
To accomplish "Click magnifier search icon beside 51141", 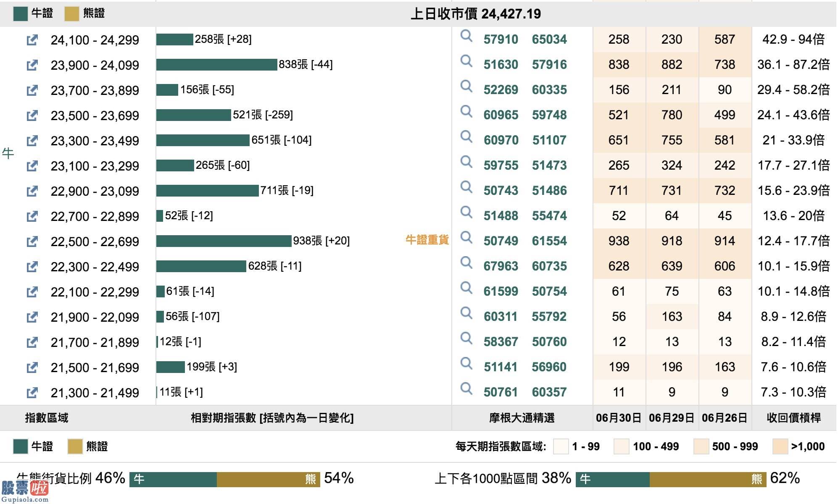I will tap(466, 364).
